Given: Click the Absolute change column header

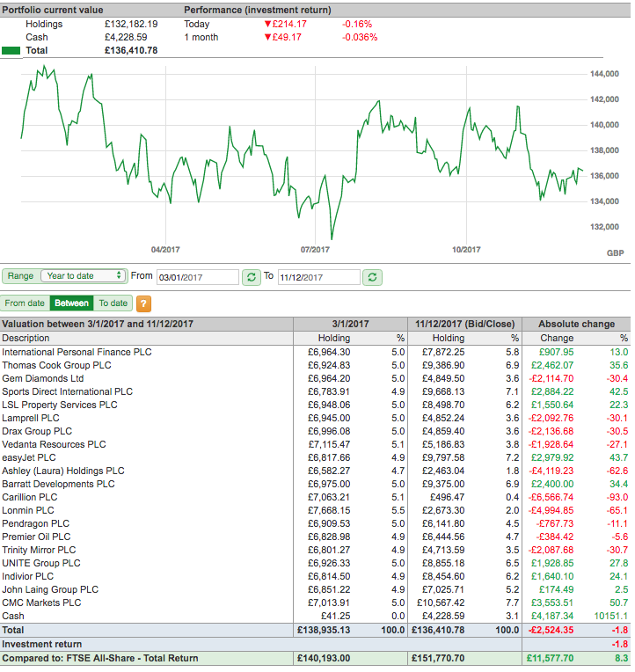Looking at the screenshot, I should (576, 324).
